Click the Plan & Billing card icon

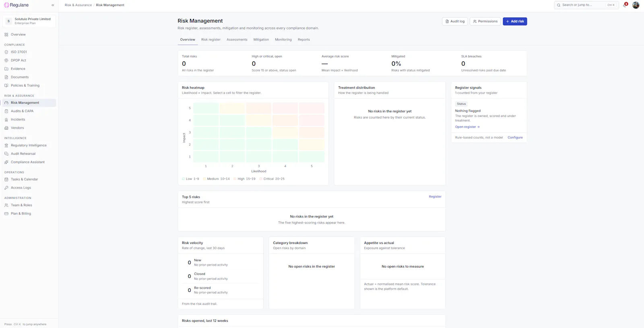pos(6,214)
